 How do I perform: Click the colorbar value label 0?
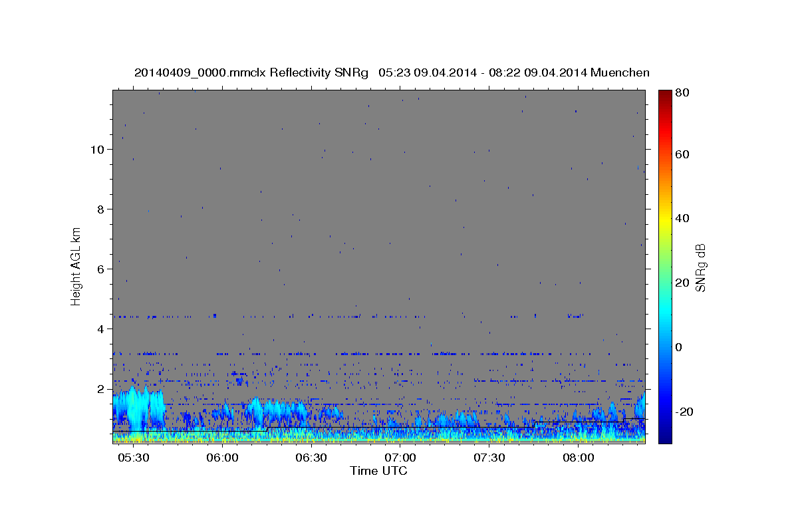point(680,347)
